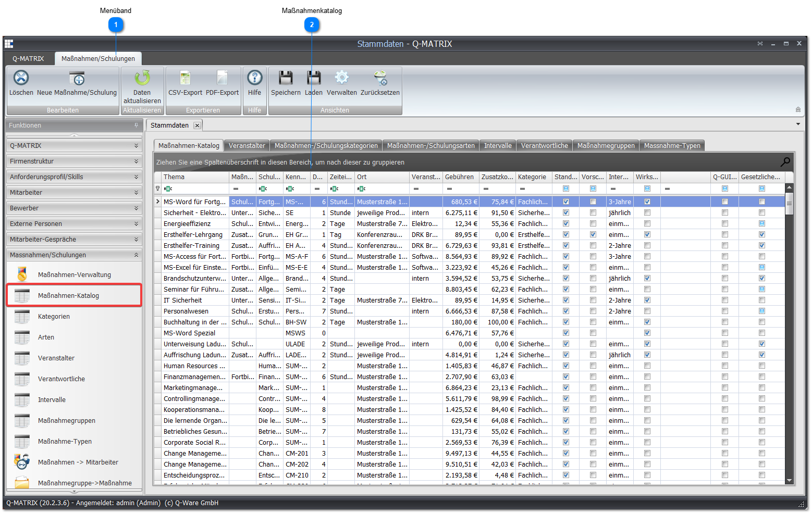Toggle Gesetzliche checkbox for Ersthelfer-Training row
The image size is (812, 514).
(762, 245)
